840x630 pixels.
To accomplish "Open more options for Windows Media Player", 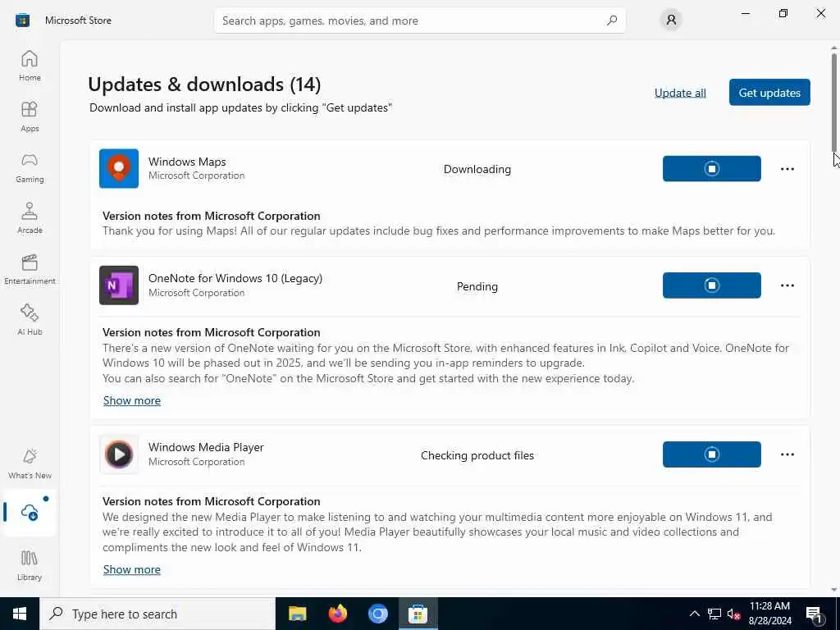I will (787, 454).
